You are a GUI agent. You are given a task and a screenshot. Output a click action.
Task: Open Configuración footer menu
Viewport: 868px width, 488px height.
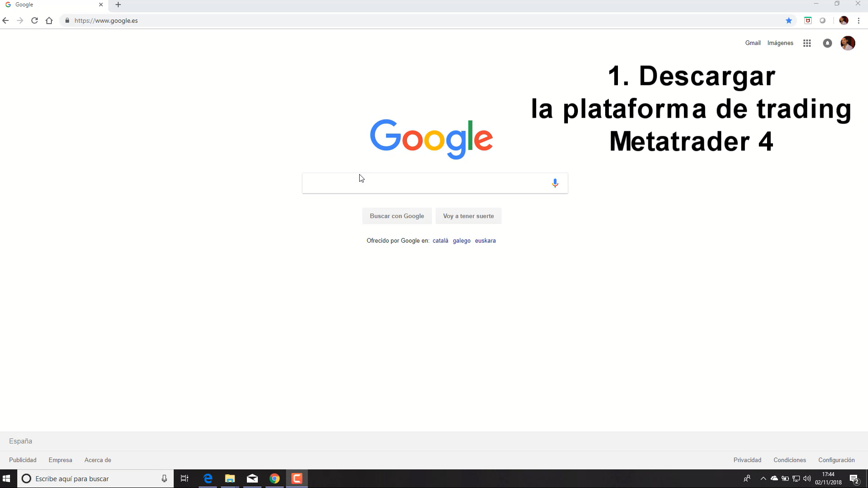pos(837,460)
